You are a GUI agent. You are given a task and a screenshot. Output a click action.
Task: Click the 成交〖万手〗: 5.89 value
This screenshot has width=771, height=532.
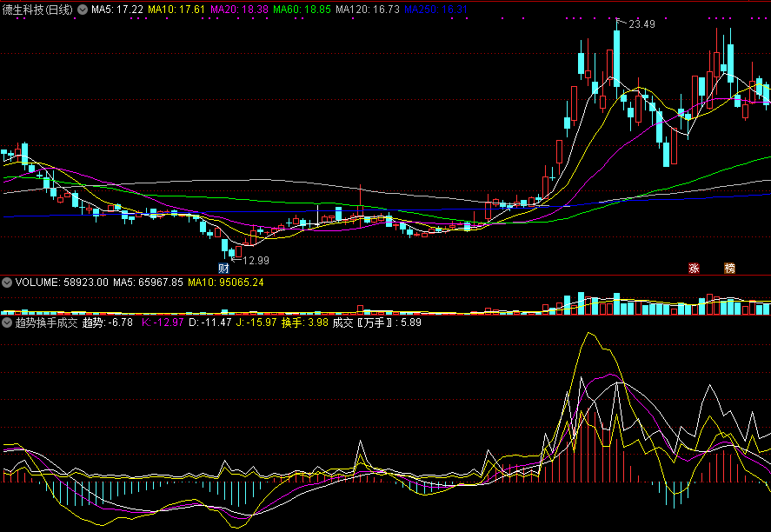coord(376,323)
